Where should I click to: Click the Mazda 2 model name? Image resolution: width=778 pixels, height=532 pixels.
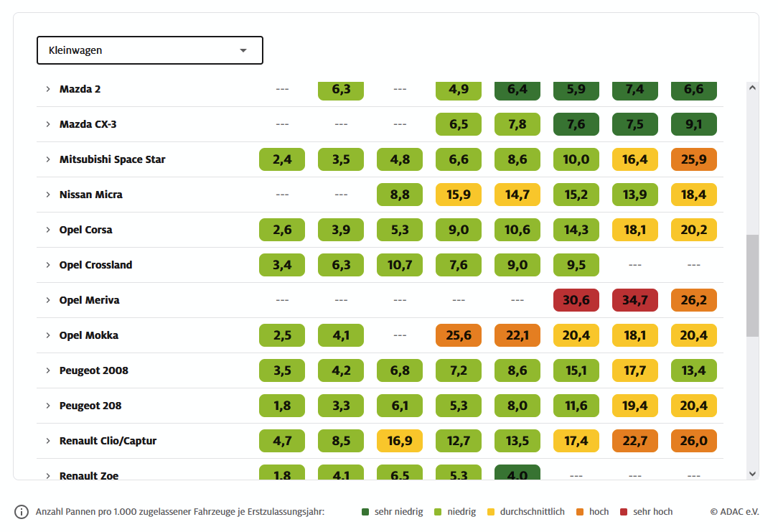point(80,89)
